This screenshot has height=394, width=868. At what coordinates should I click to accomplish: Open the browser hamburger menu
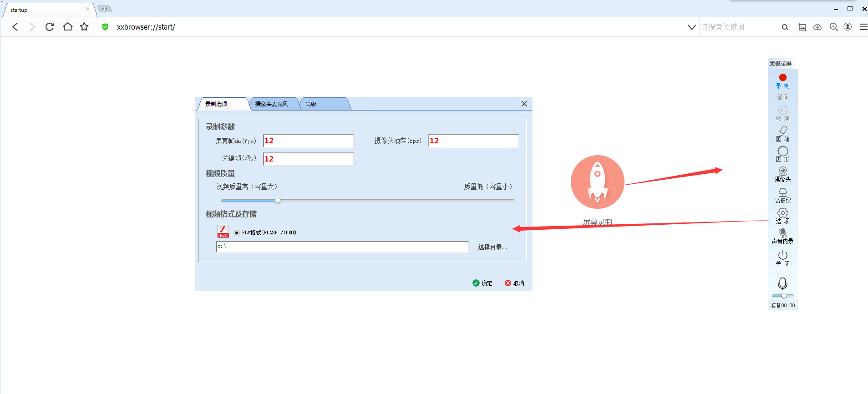863,27
